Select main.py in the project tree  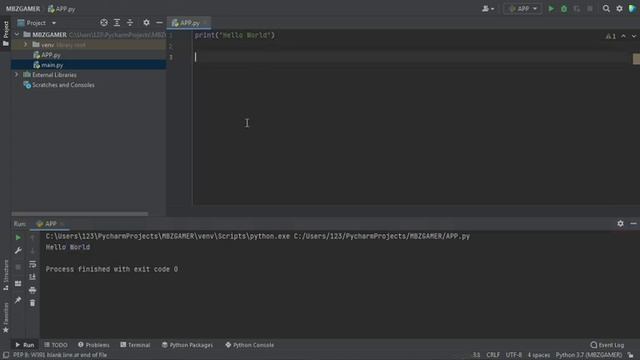coord(52,65)
